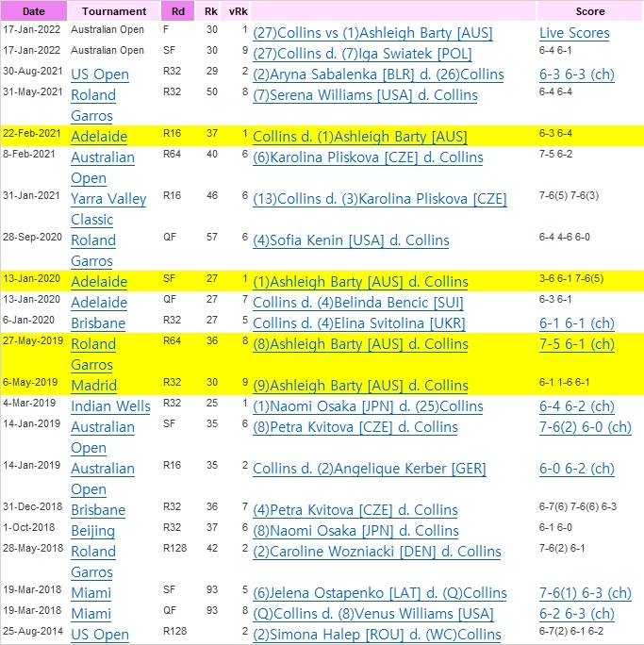Open the Collins vs Ashleigh Barty final match link

pos(372,33)
